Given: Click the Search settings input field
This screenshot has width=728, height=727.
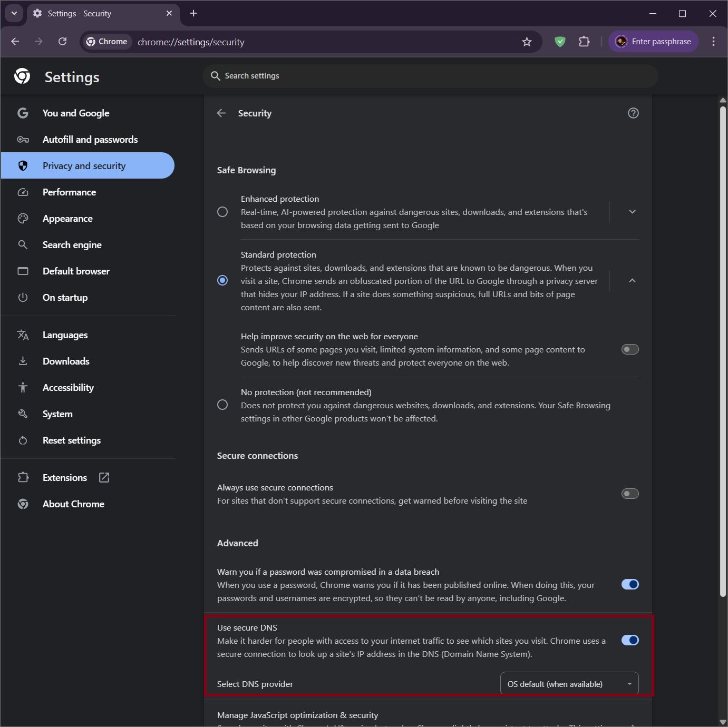Looking at the screenshot, I should (430, 76).
